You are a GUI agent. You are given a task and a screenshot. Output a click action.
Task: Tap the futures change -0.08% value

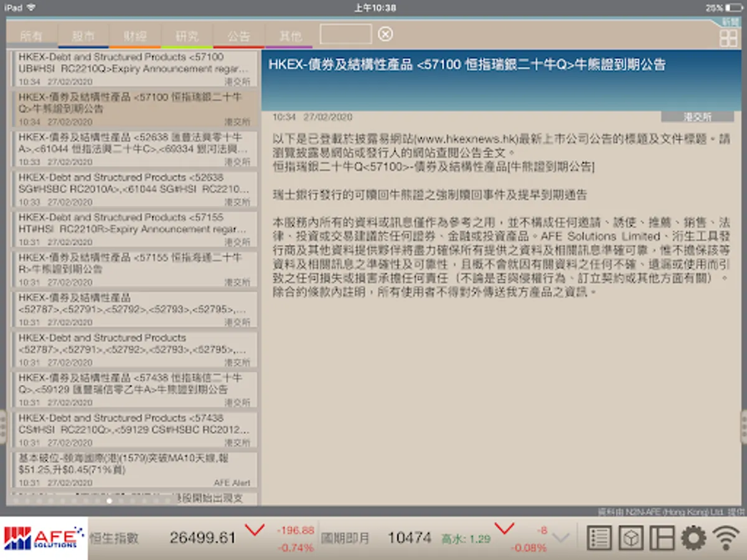tap(529, 548)
